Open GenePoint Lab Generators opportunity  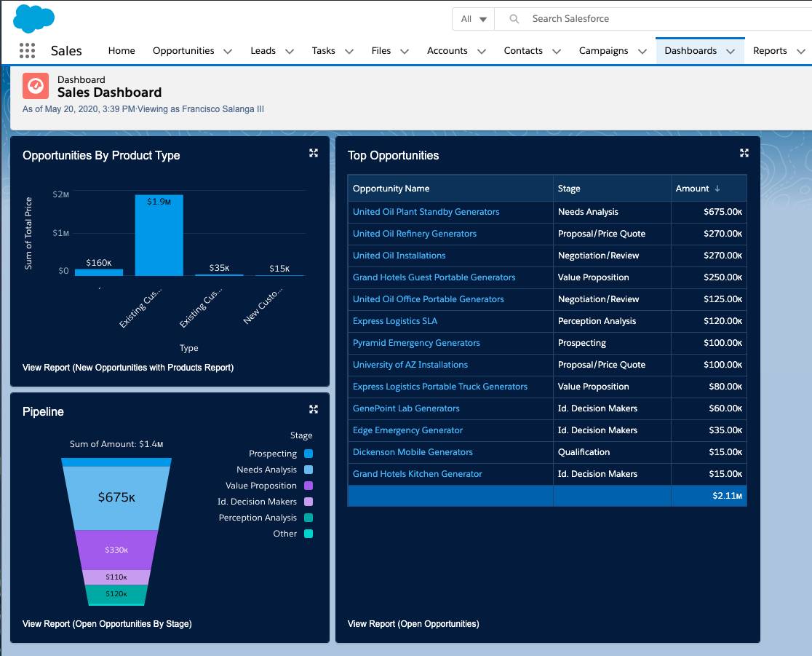[x=406, y=408]
